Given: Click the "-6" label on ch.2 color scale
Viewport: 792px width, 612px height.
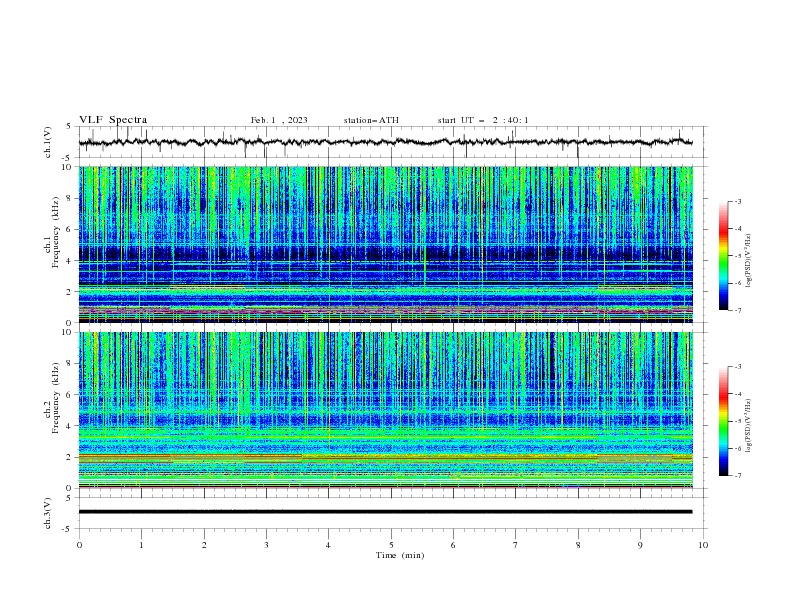Looking at the screenshot, I should pos(738,448).
